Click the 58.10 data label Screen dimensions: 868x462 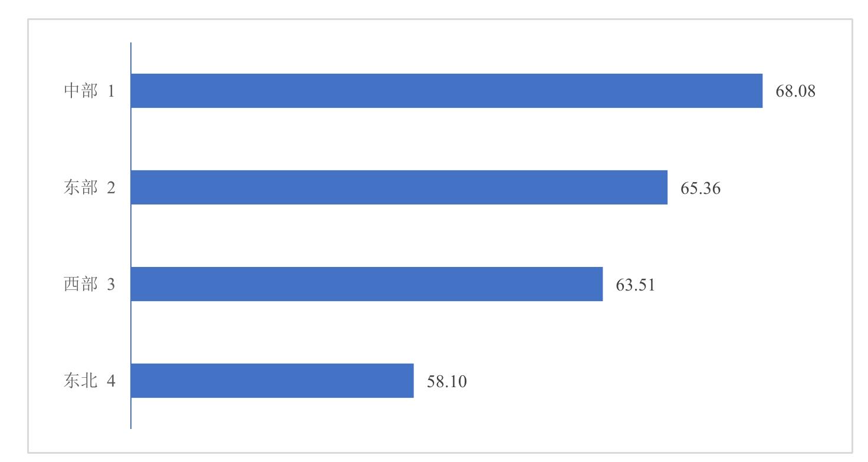[447, 381]
